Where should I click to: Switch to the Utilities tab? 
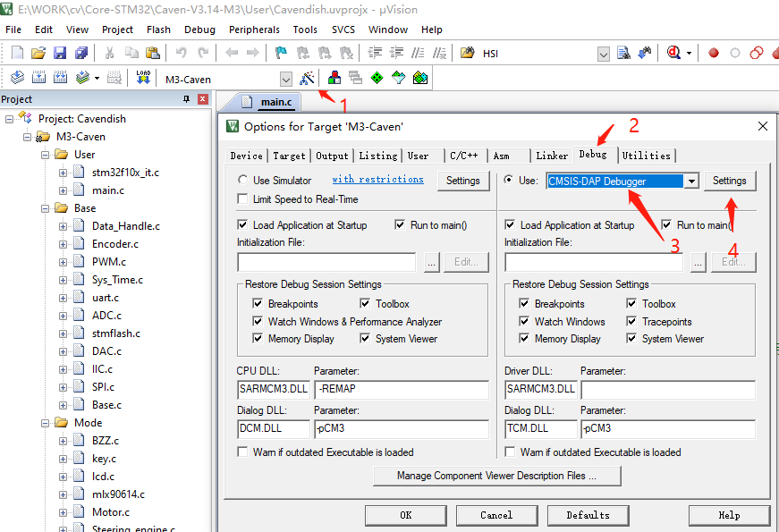(647, 156)
